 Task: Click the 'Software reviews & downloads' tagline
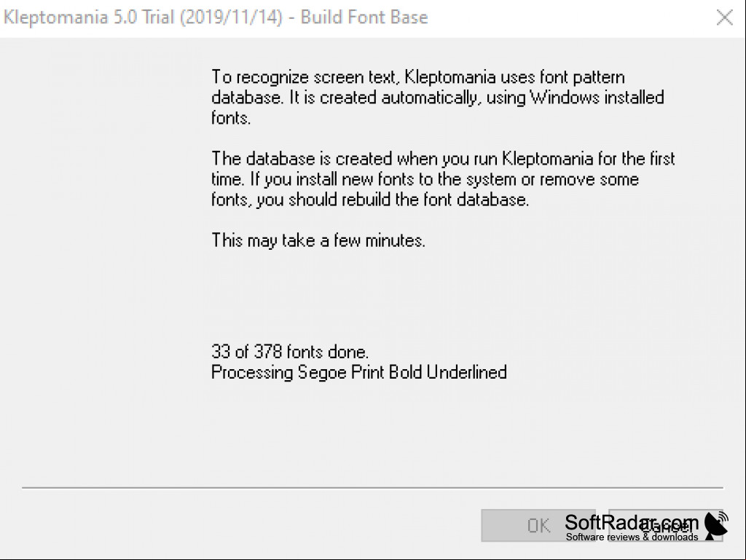632,537
